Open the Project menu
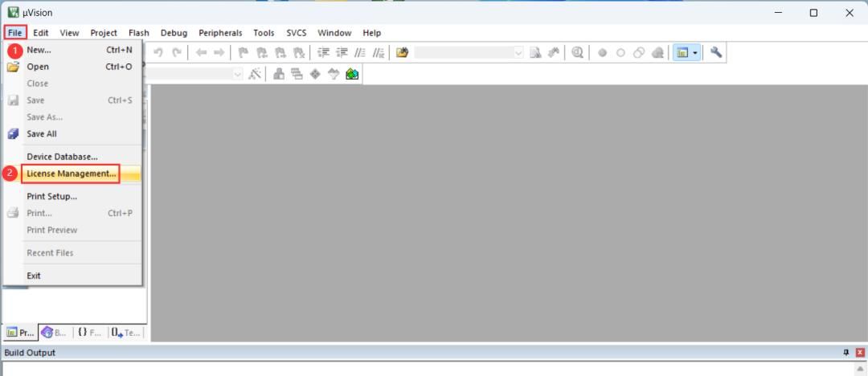 104,33
